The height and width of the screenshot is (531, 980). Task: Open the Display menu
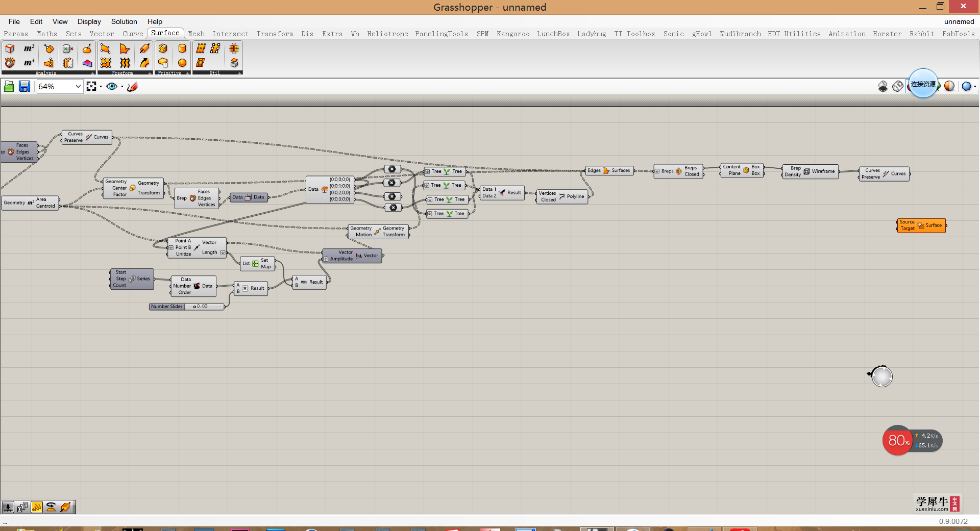pos(89,21)
